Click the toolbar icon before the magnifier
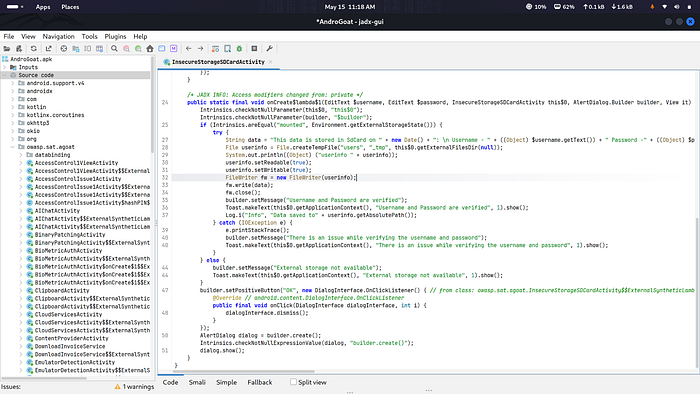 click(x=100, y=49)
